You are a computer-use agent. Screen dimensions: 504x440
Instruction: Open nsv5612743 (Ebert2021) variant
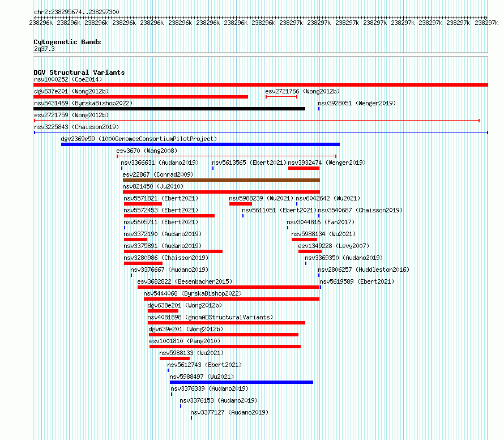pyautogui.click(x=204, y=365)
